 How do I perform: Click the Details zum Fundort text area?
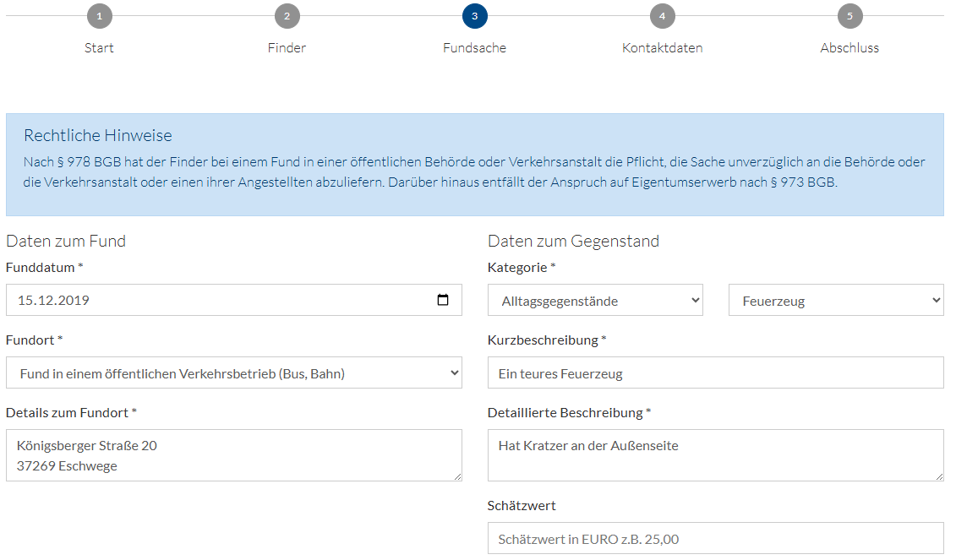[234, 455]
